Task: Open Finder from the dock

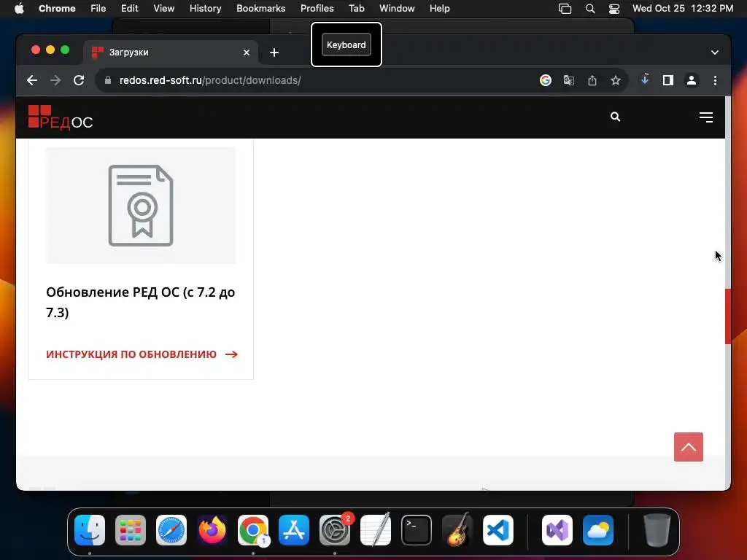Action: pos(90,530)
